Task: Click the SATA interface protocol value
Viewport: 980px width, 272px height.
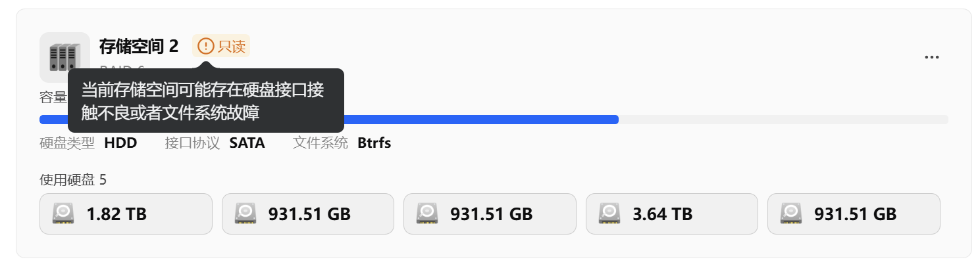Action: pyautogui.click(x=247, y=143)
